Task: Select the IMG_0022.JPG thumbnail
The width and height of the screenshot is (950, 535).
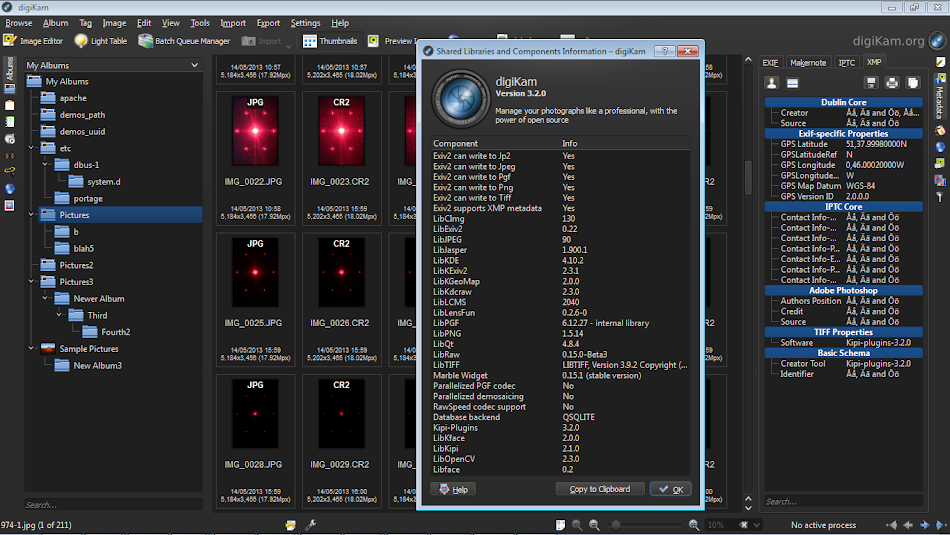Action: [x=254, y=131]
